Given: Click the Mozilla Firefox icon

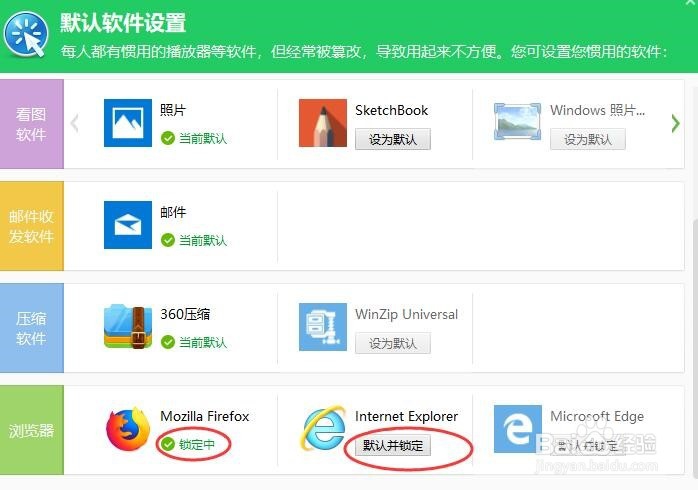Looking at the screenshot, I should click(128, 429).
